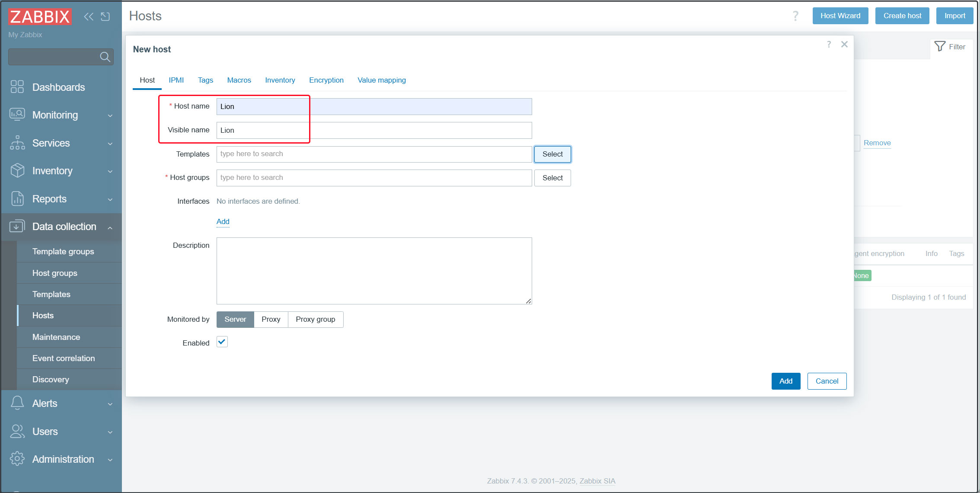
Task: Collapse the sidebar with double-chevron icon
Action: pos(89,16)
